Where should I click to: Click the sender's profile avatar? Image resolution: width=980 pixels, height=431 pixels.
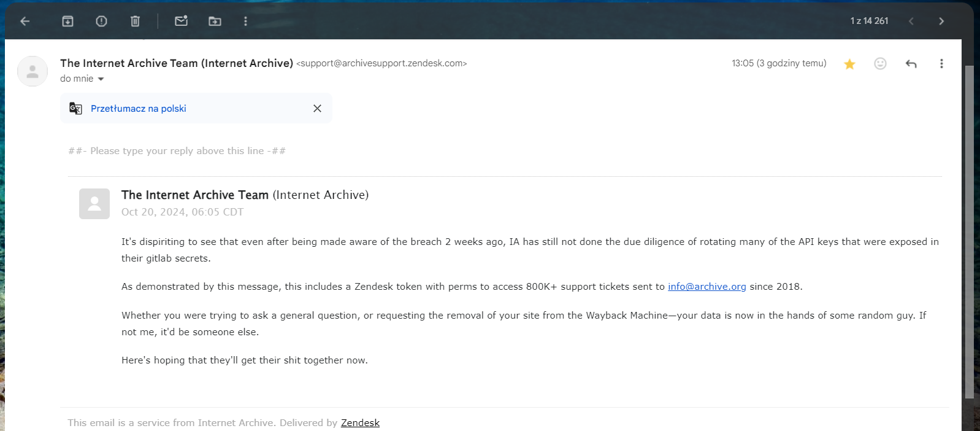coord(33,71)
